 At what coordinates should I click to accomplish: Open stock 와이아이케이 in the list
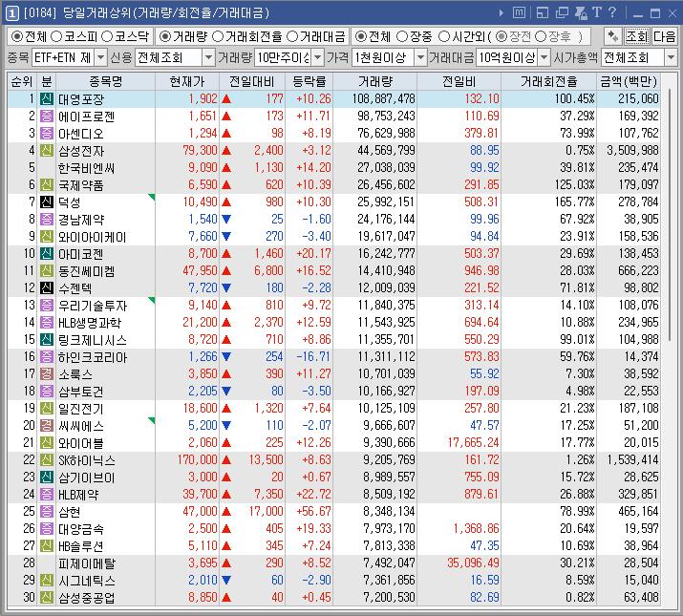[x=92, y=237]
